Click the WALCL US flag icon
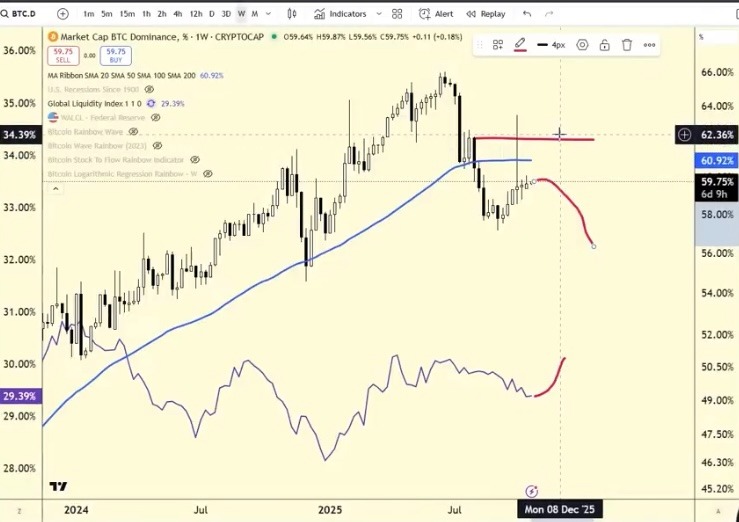Viewport: 739px width, 522px height. tap(53, 117)
